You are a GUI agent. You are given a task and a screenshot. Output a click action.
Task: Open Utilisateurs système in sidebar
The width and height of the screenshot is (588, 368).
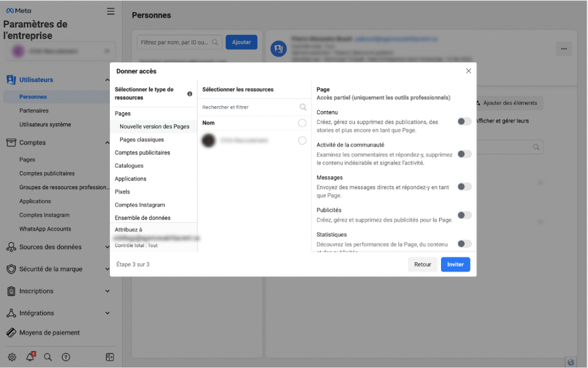45,124
